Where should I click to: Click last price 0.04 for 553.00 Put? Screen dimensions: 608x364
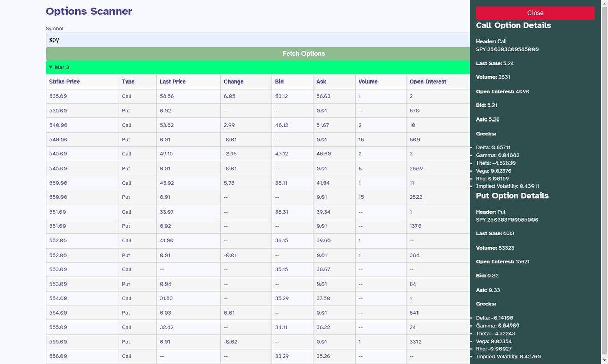point(165,284)
